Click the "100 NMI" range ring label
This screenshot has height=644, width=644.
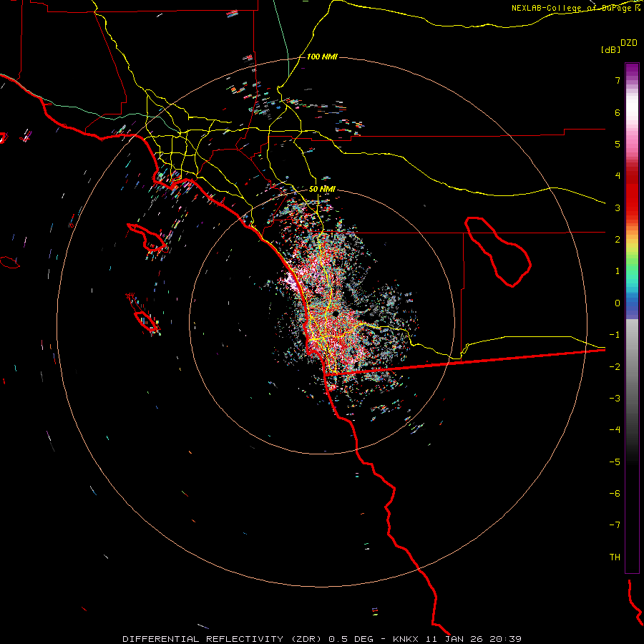click(x=322, y=57)
